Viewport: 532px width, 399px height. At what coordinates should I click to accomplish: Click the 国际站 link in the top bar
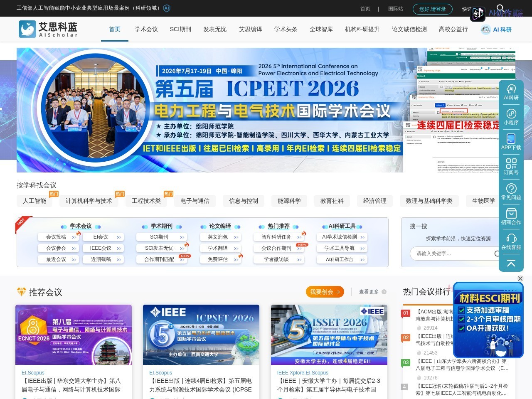[x=396, y=9]
